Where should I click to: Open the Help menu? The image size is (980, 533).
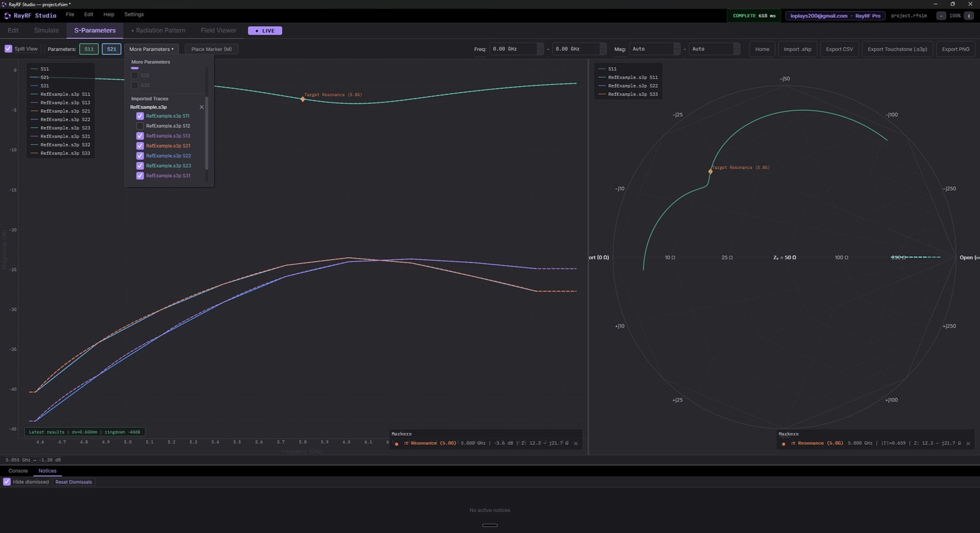coord(108,14)
